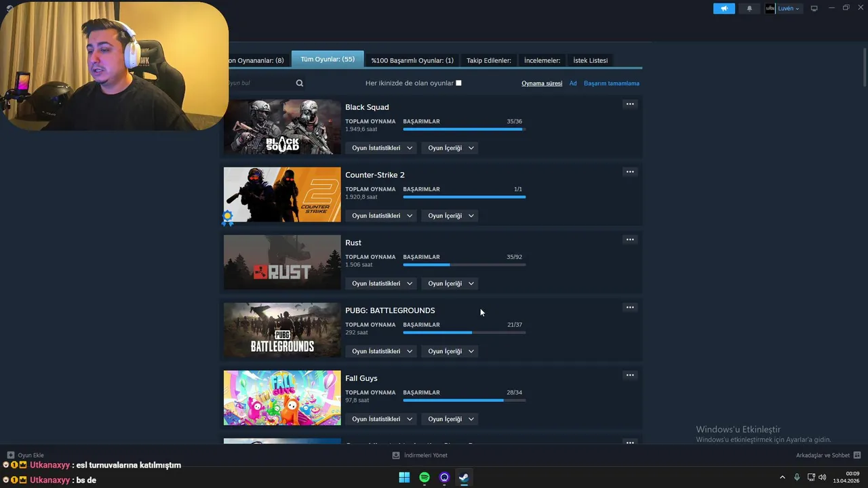Open PUBG: BATTLEGROUNDS three-dots menu

630,307
